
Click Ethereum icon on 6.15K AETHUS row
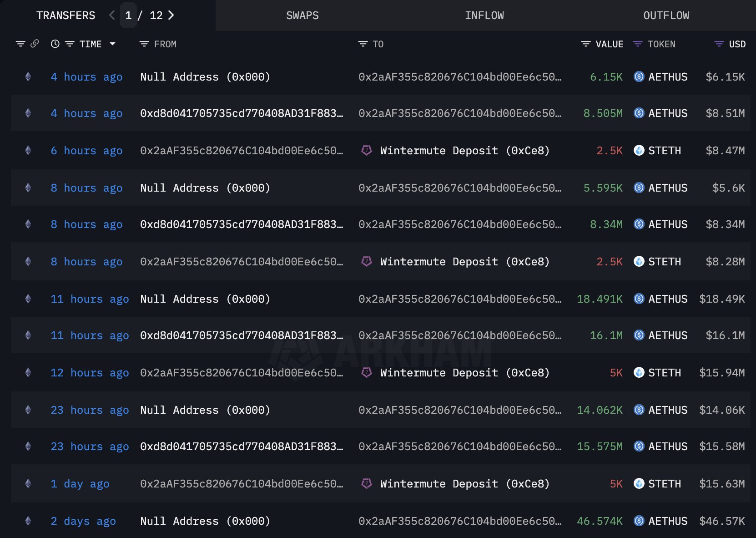click(x=28, y=77)
